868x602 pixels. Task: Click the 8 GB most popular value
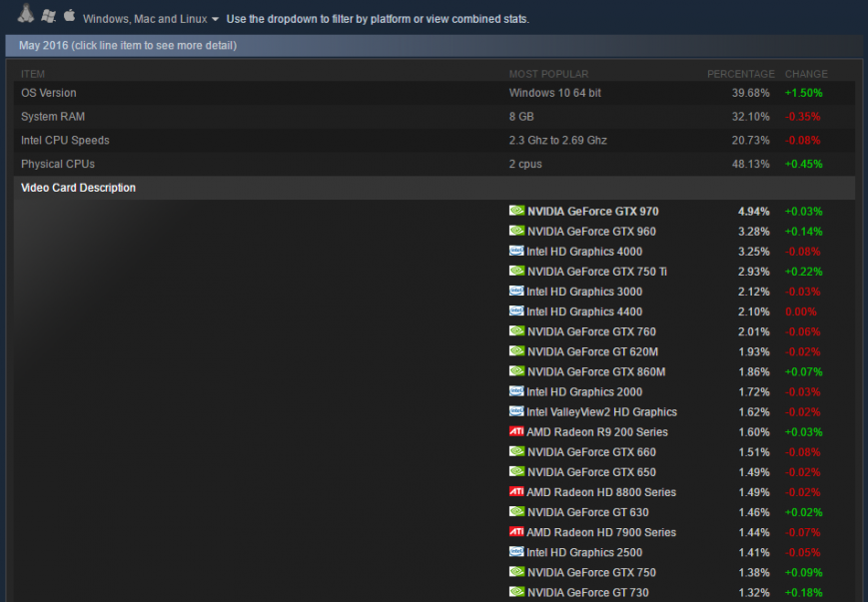click(521, 117)
